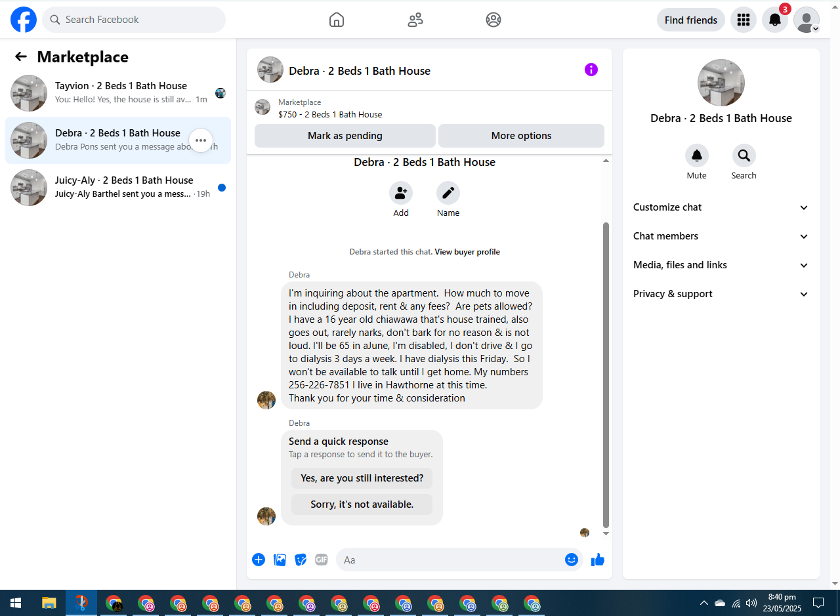Open Tayvion 2 Beds 1 Bath House conversation
This screenshot has height=616, width=840.
tap(118, 93)
